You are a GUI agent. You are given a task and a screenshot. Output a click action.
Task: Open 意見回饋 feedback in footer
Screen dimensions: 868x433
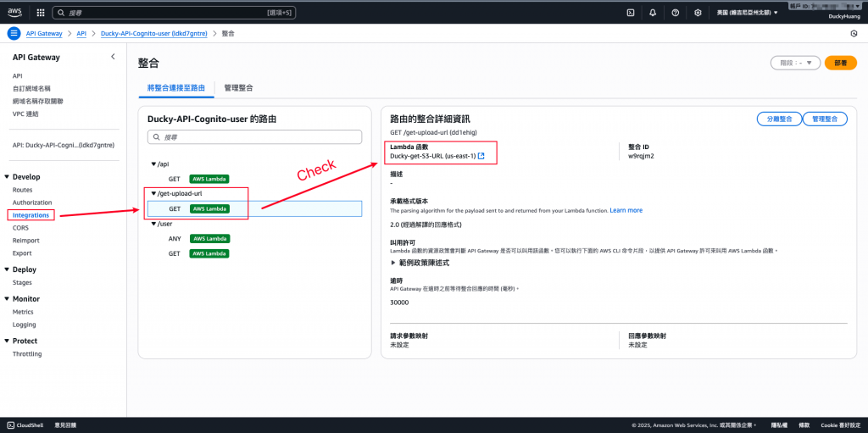(65, 425)
